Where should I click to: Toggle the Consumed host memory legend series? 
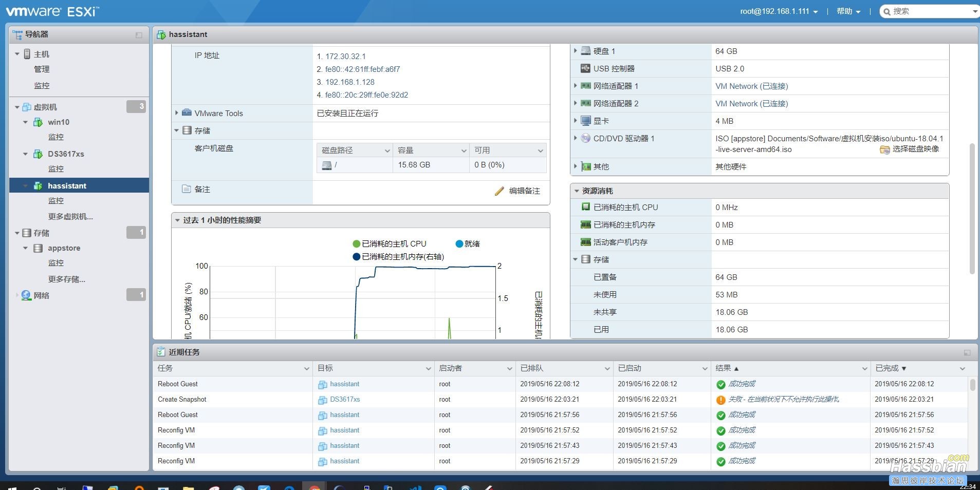tap(398, 257)
